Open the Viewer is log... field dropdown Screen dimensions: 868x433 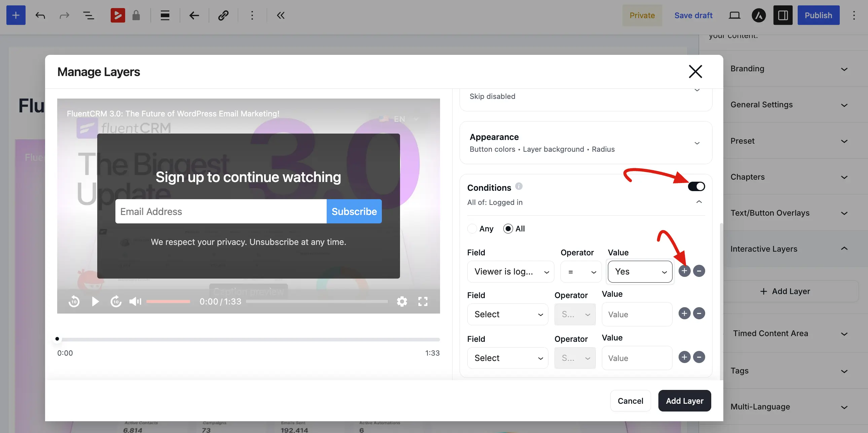click(x=511, y=272)
